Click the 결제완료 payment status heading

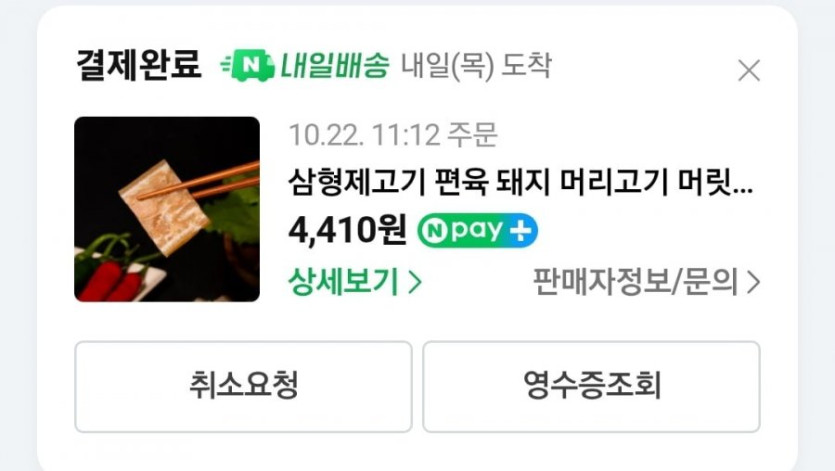pyautogui.click(x=139, y=65)
